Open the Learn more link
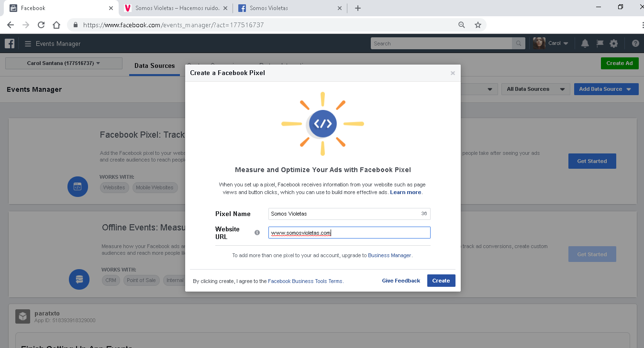The image size is (644, 348). [x=406, y=192]
